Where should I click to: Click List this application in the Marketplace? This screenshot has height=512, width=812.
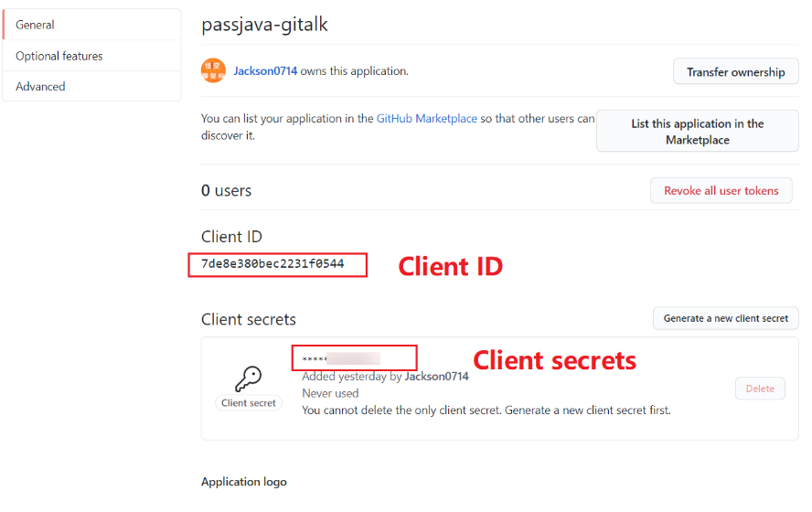[698, 132]
